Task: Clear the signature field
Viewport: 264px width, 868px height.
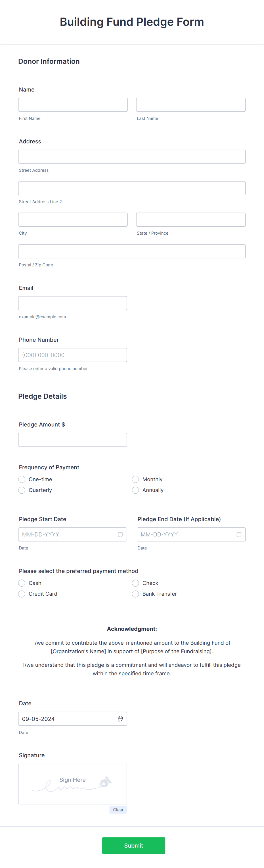Action: coord(118,810)
